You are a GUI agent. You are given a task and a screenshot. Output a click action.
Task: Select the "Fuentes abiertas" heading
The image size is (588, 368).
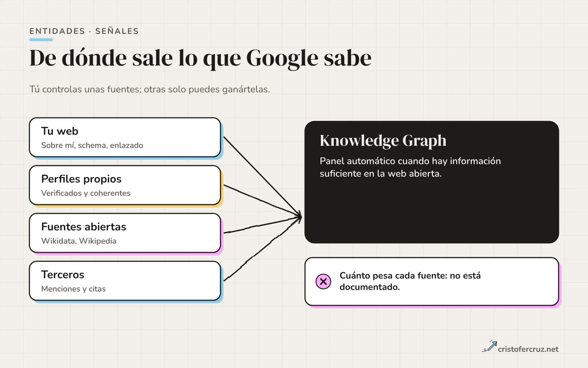(84, 227)
